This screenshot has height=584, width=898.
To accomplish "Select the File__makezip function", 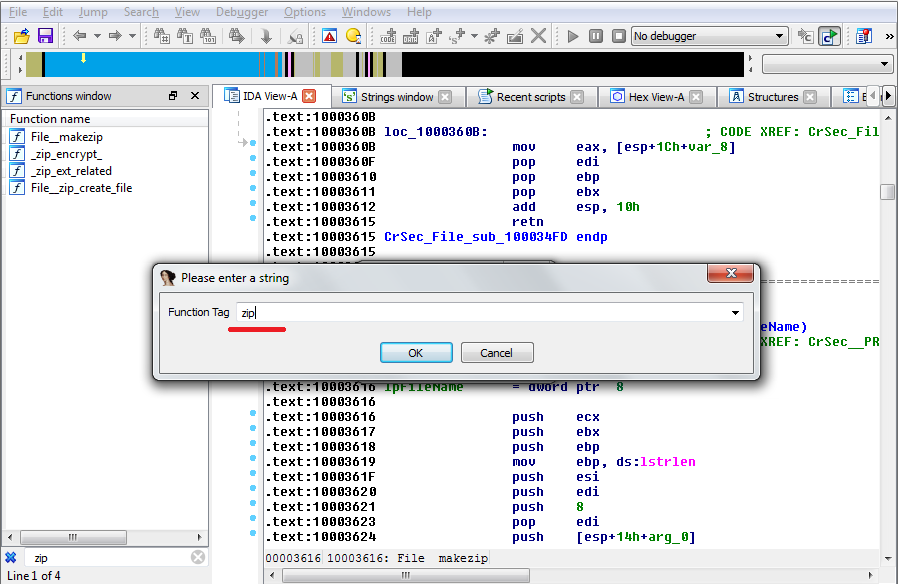I will click(66, 137).
